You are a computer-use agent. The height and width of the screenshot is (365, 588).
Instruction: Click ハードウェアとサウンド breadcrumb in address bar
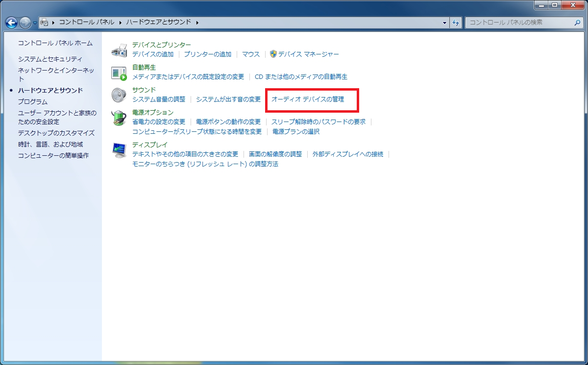(158, 23)
